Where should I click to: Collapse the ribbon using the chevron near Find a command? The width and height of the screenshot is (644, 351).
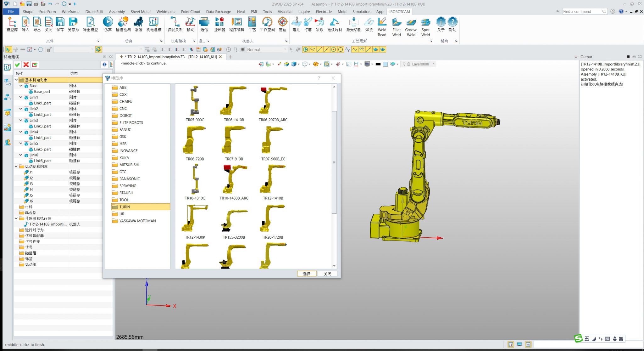coord(557,11)
